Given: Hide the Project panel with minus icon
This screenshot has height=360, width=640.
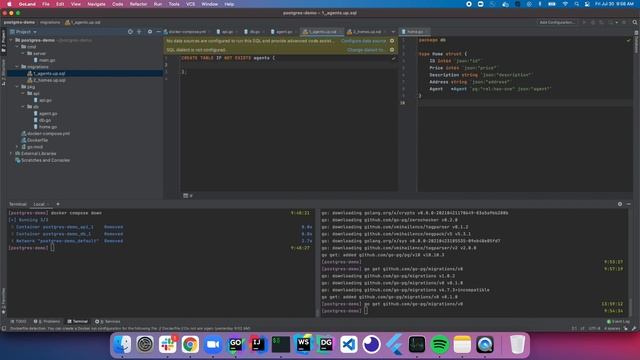Looking at the screenshot, I should [158, 31].
